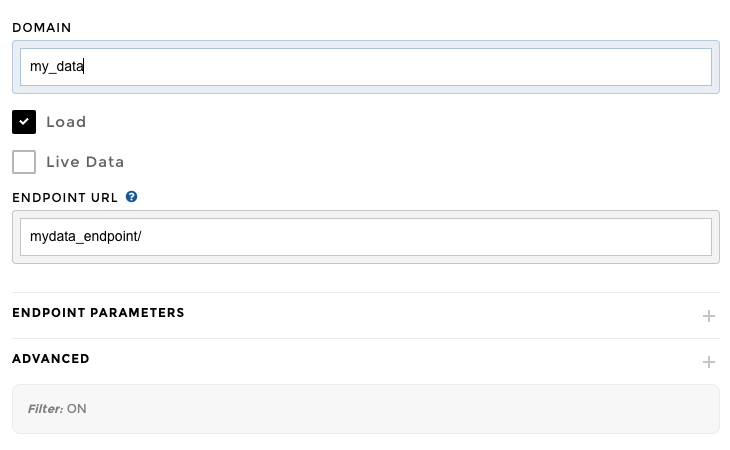Click the Load checkbox label
Viewport: 730px width, 450px height.
(66, 122)
